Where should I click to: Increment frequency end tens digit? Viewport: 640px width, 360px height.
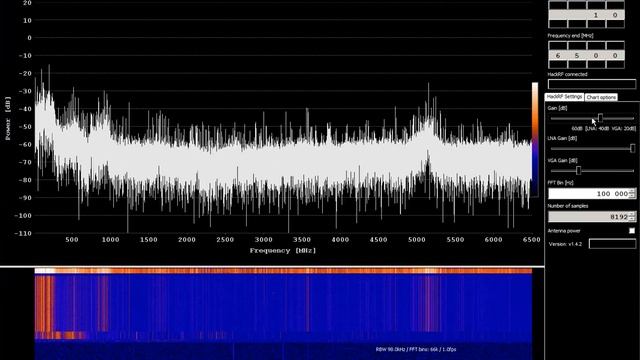[x=596, y=46]
